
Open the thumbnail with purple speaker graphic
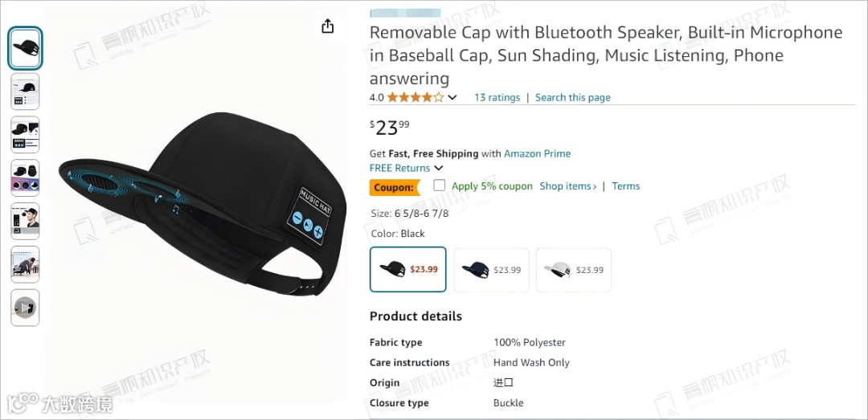point(25,177)
